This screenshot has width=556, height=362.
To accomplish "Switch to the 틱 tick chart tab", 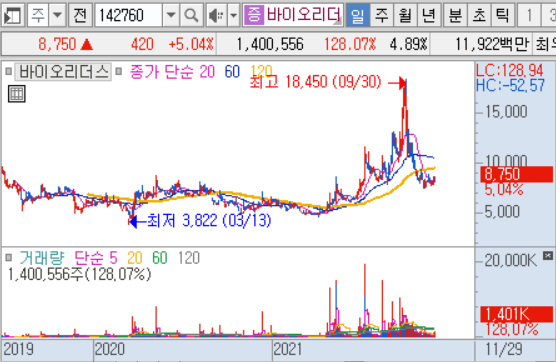I will 502,15.
